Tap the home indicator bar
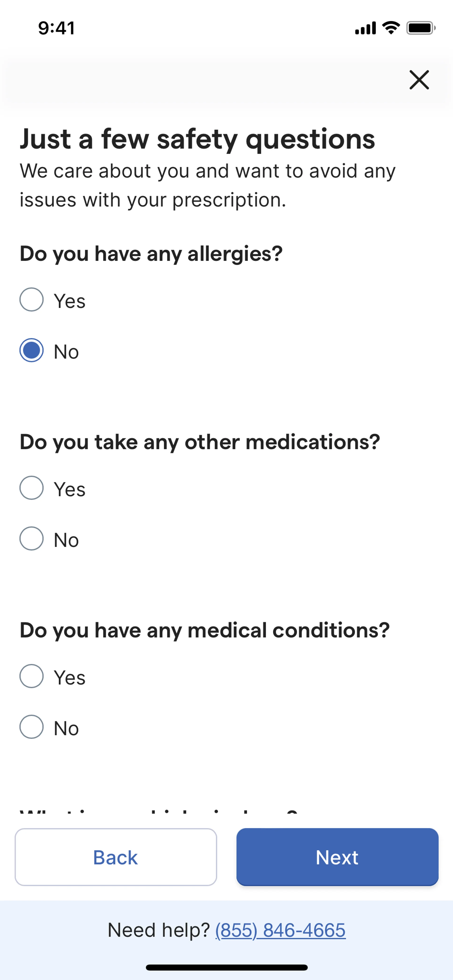Image resolution: width=453 pixels, height=980 pixels. [x=226, y=968]
